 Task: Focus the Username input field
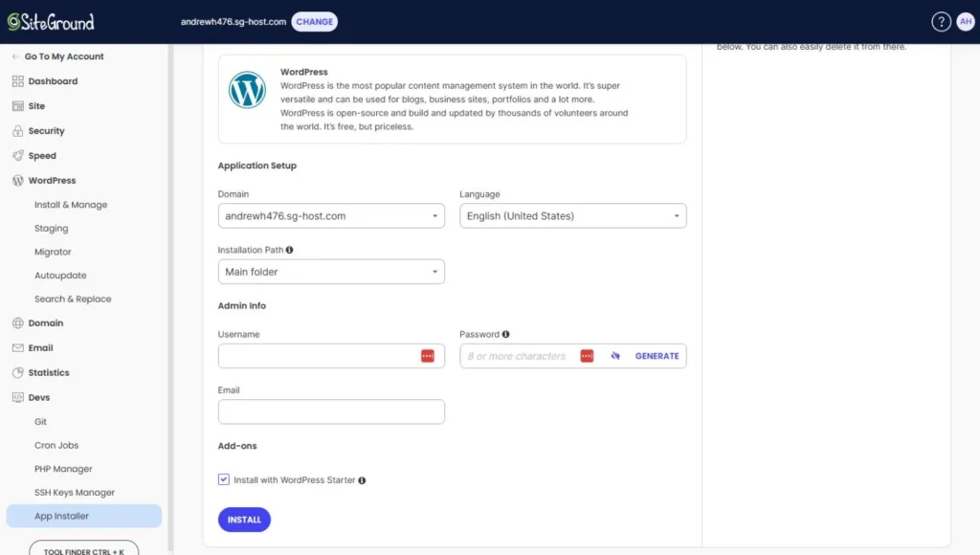point(331,356)
